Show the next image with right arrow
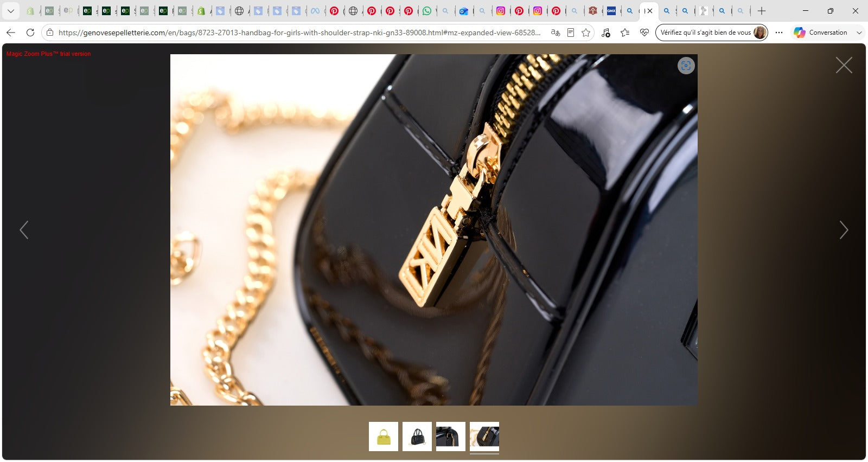This screenshot has width=868, height=462. pyautogui.click(x=844, y=230)
